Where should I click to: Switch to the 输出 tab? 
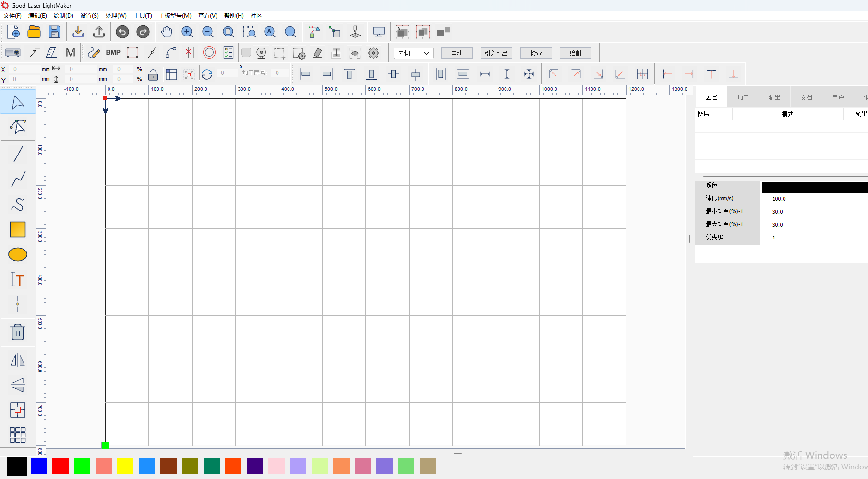tap(774, 97)
